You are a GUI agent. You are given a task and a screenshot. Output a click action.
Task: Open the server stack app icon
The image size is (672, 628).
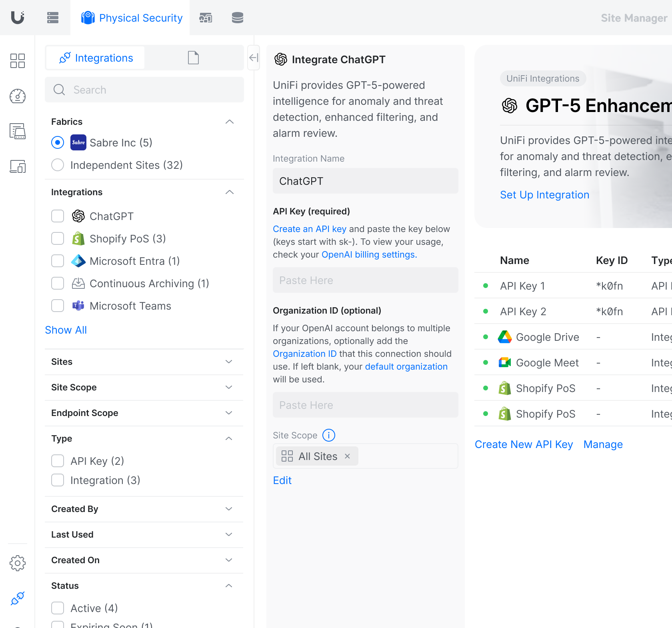pos(53,18)
